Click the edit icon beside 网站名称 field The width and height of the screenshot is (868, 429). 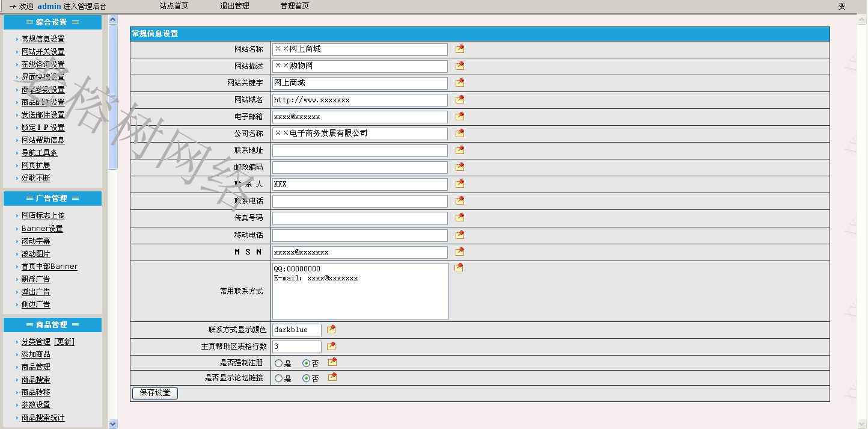460,49
